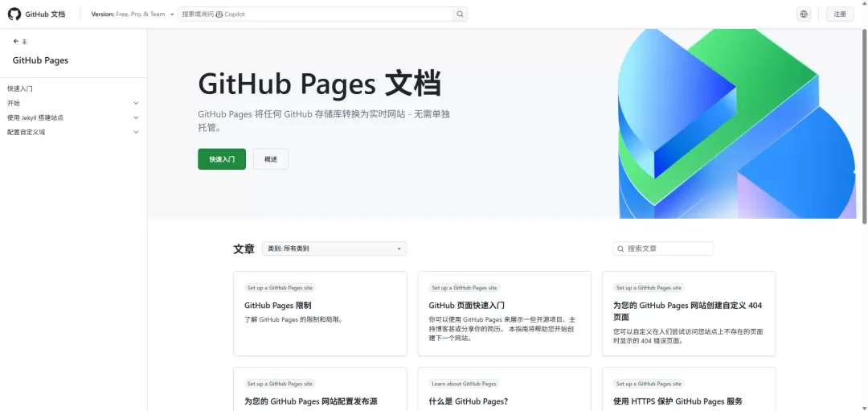Click Set up tag on 页面快速入门 card
Image resolution: width=868 pixels, height=411 pixels.
(464, 287)
